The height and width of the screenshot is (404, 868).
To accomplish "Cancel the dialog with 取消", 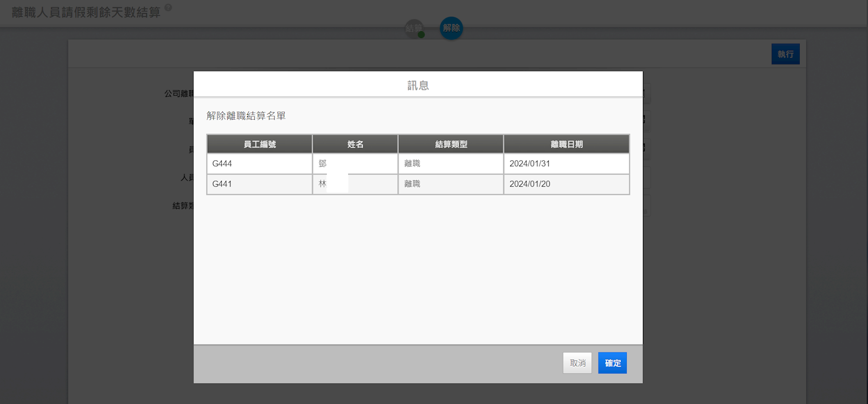I will tap(577, 363).
